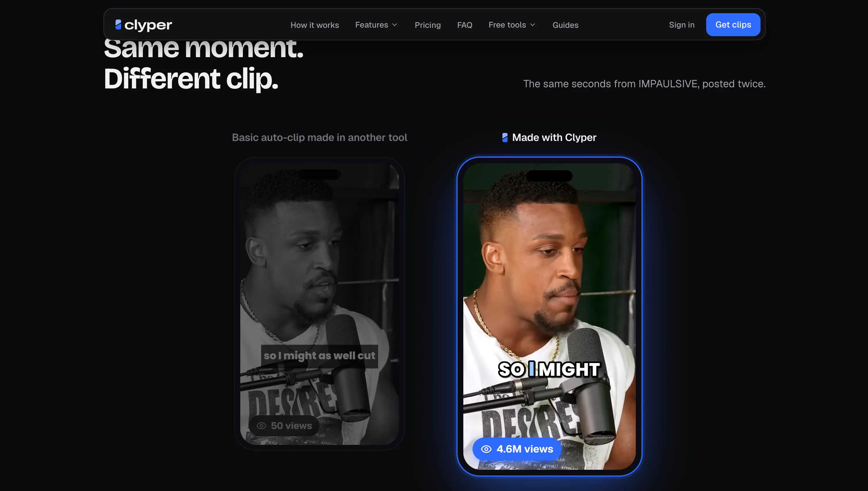This screenshot has width=868, height=491.
Task: Click the Sign in link
Action: [x=682, y=25]
